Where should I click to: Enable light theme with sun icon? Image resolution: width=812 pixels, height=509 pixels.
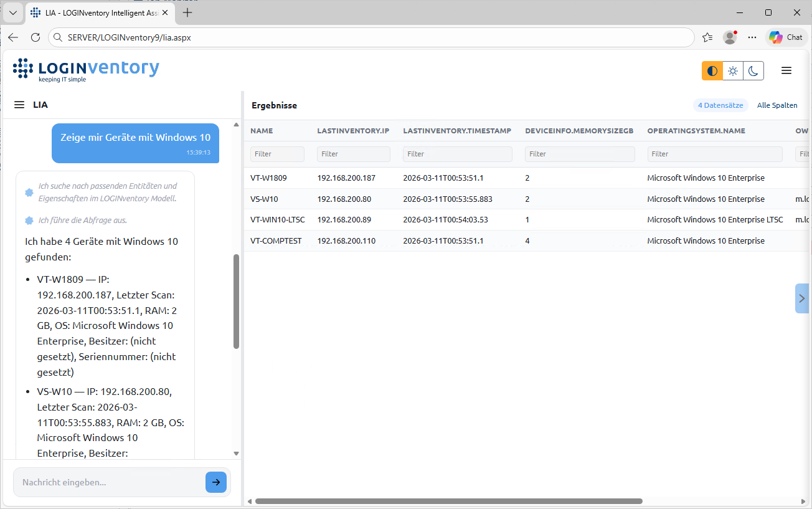tap(733, 71)
